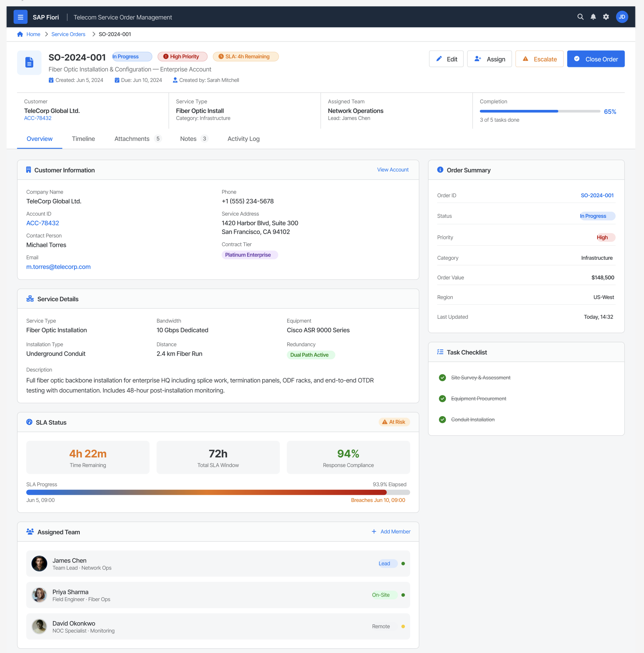644x653 pixels.
Task: Click the Dual Path Active tag
Action: pos(311,355)
